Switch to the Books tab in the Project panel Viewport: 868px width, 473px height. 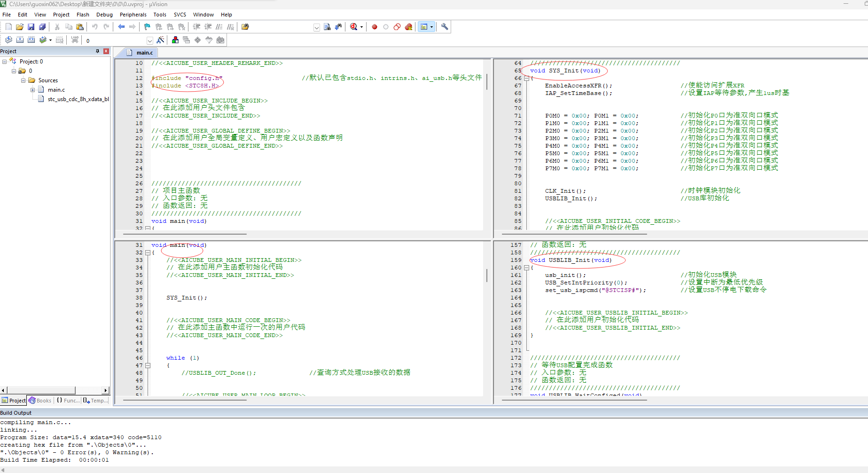pos(40,401)
